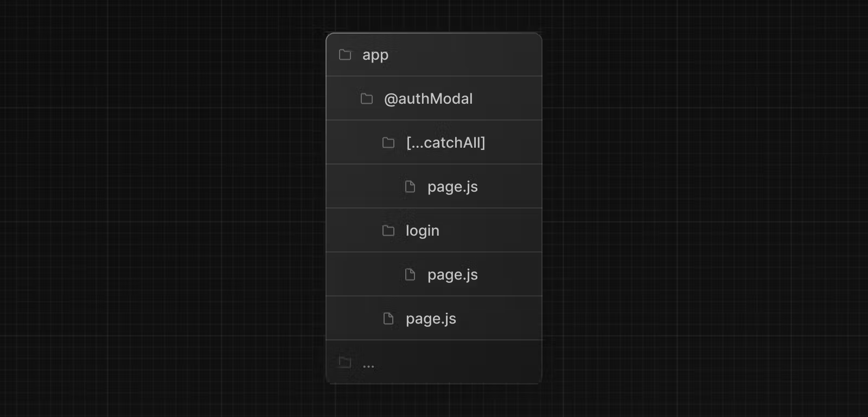Click empty area right of app label
Screen dimensions: 868x417
[x=465, y=54]
